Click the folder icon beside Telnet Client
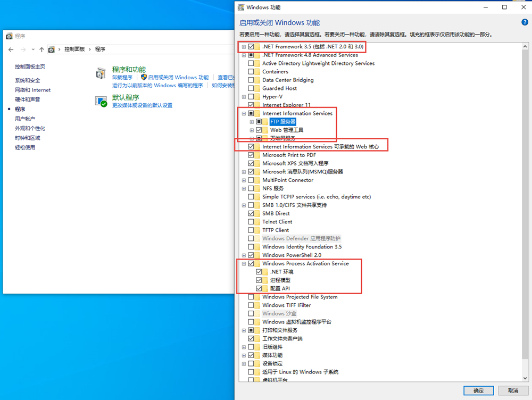 click(x=257, y=222)
